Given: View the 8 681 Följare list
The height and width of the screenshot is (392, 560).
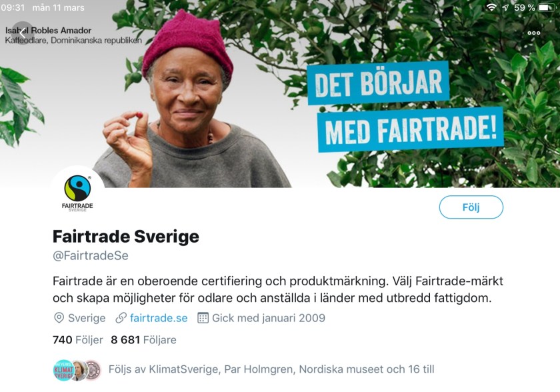Looking at the screenshot, I should pyautogui.click(x=143, y=339).
